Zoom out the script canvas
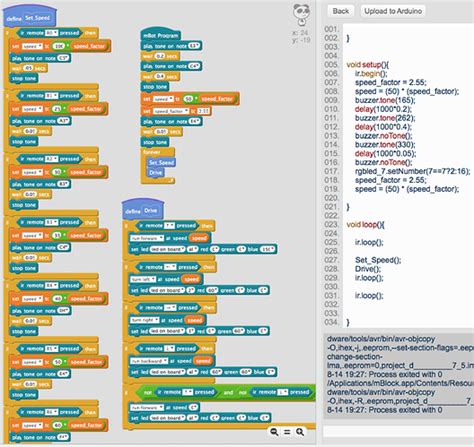The image size is (474, 447). (274, 432)
